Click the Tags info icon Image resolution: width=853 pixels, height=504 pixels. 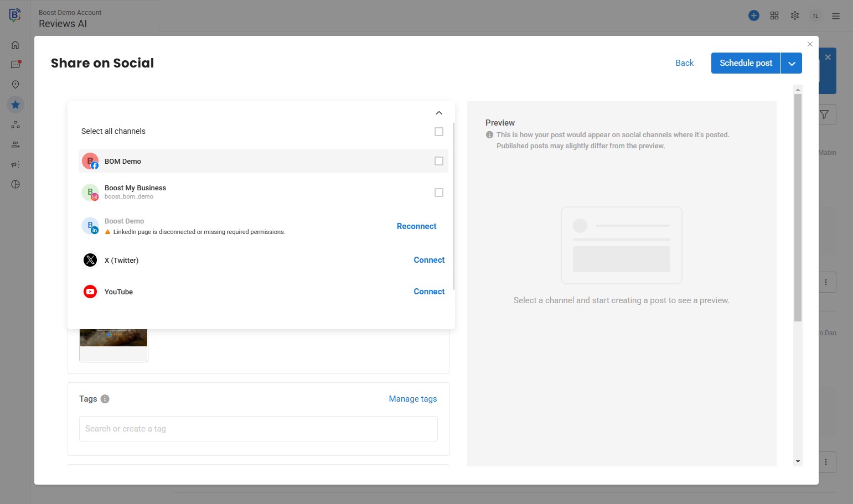pos(105,399)
